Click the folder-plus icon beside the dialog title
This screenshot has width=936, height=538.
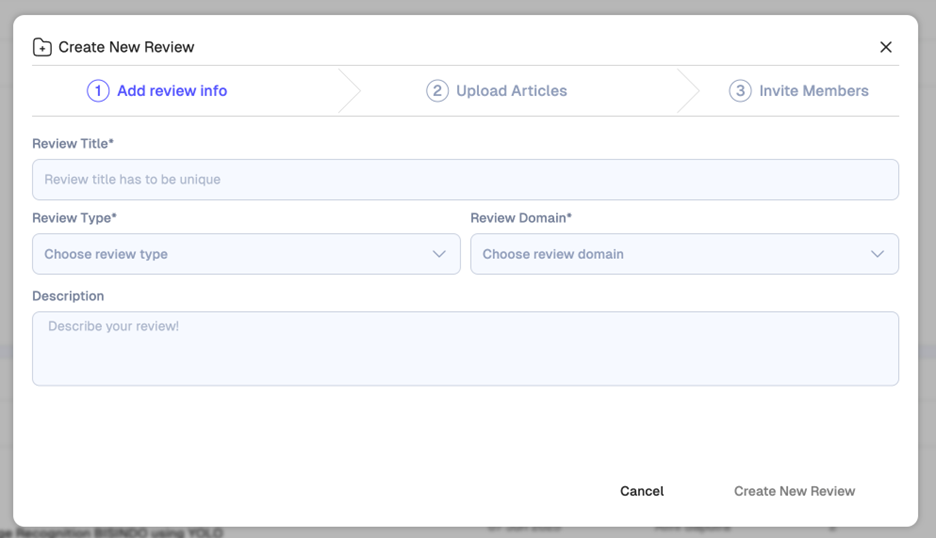tap(42, 47)
